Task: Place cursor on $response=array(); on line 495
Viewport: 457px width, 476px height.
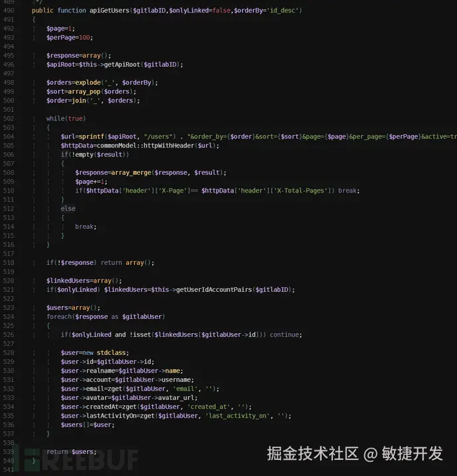Action: 79,56
